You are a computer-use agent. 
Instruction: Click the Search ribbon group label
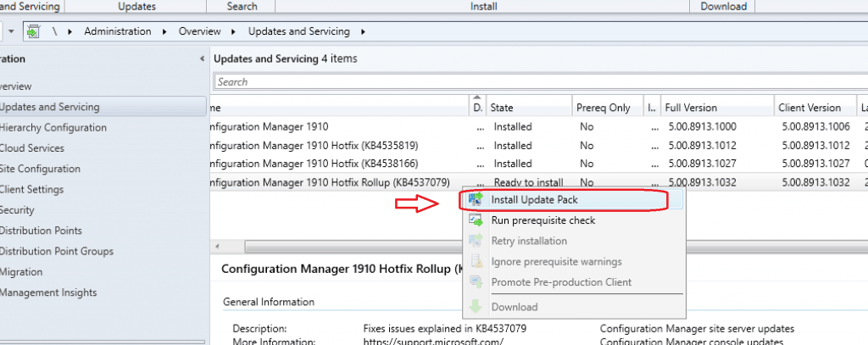click(x=242, y=7)
